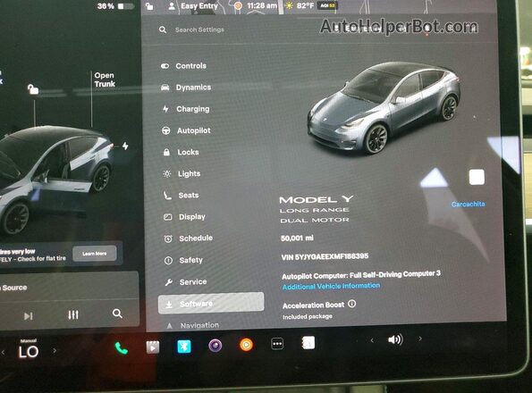Open the all apps three-dots icon
This screenshot has height=393, width=532.
tap(277, 344)
